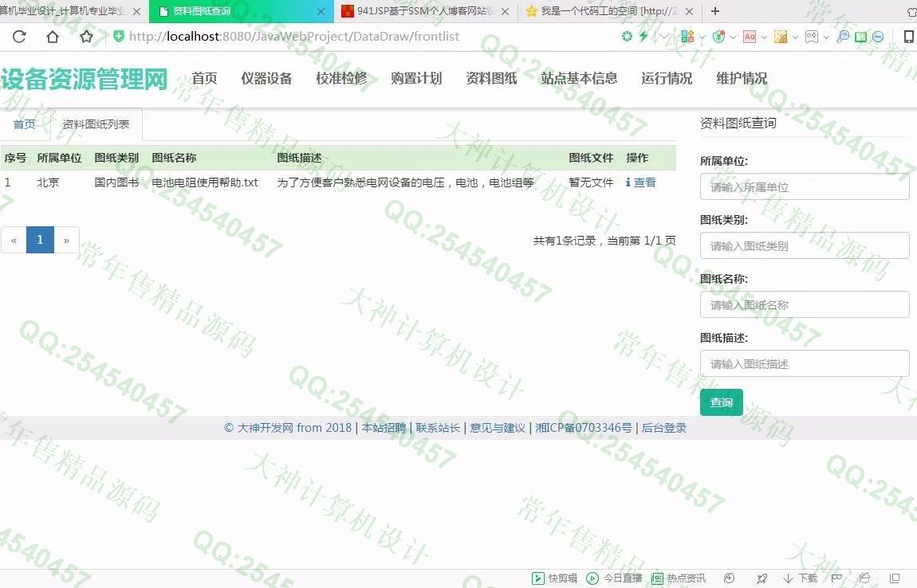Close the 资料图纸查询 browser tab
Image resolution: width=917 pixels, height=588 pixels.
tap(321, 11)
